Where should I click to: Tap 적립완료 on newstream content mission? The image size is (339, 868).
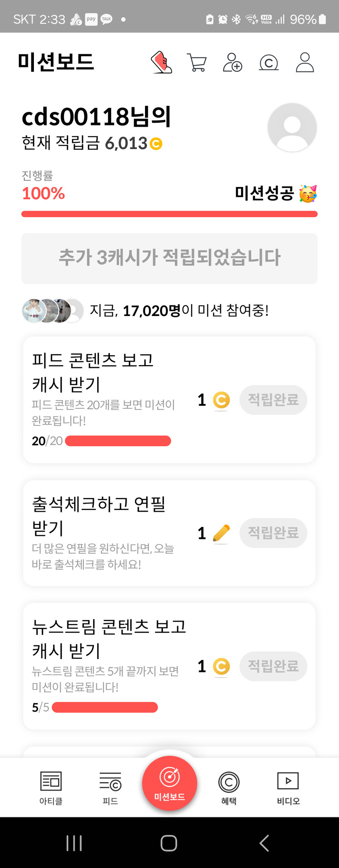pyautogui.click(x=273, y=666)
